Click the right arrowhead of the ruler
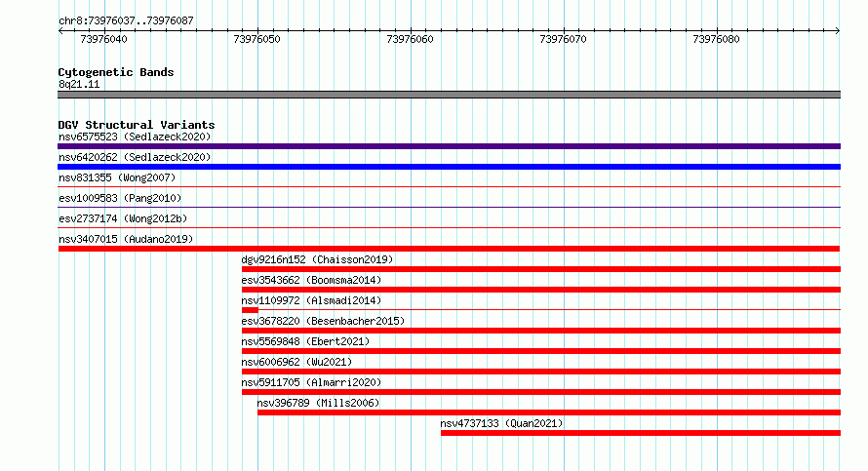The height and width of the screenshot is (471, 868). pyautogui.click(x=838, y=31)
